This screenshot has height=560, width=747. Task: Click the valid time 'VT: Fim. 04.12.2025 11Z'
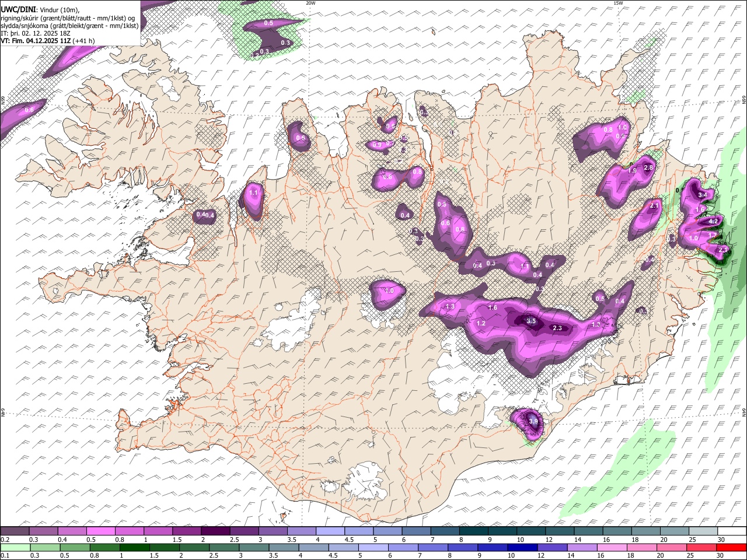click(36, 41)
